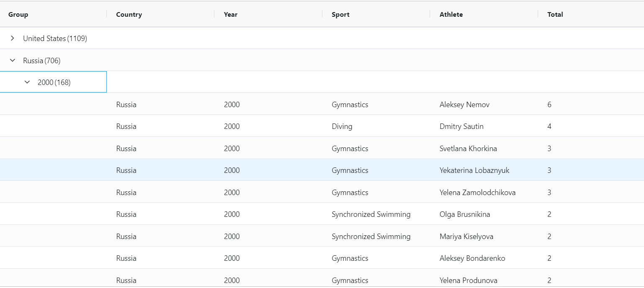Select the Diving sport cell

342,126
